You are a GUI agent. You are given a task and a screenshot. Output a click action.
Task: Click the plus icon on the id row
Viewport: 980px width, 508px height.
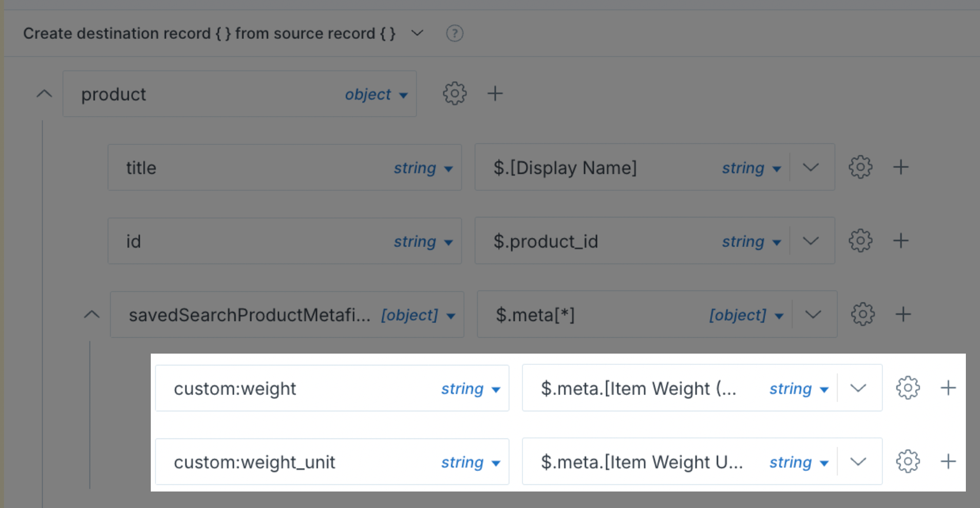pyautogui.click(x=901, y=241)
